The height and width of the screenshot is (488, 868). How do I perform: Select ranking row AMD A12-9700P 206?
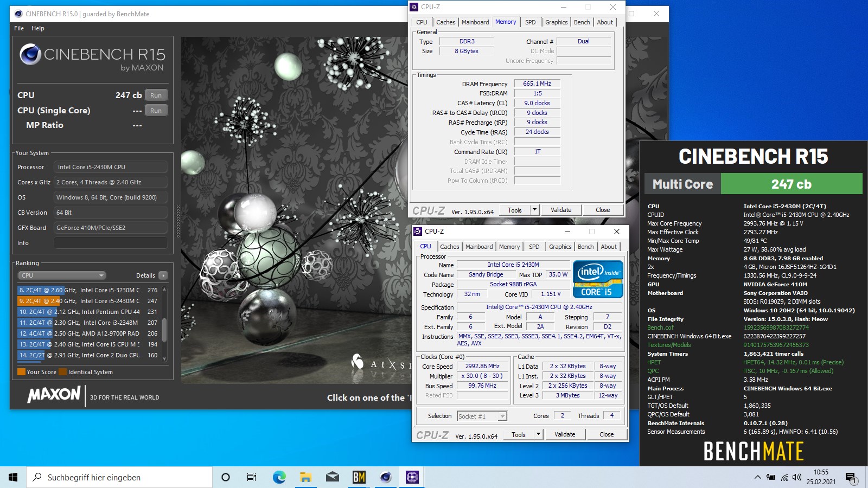click(88, 333)
